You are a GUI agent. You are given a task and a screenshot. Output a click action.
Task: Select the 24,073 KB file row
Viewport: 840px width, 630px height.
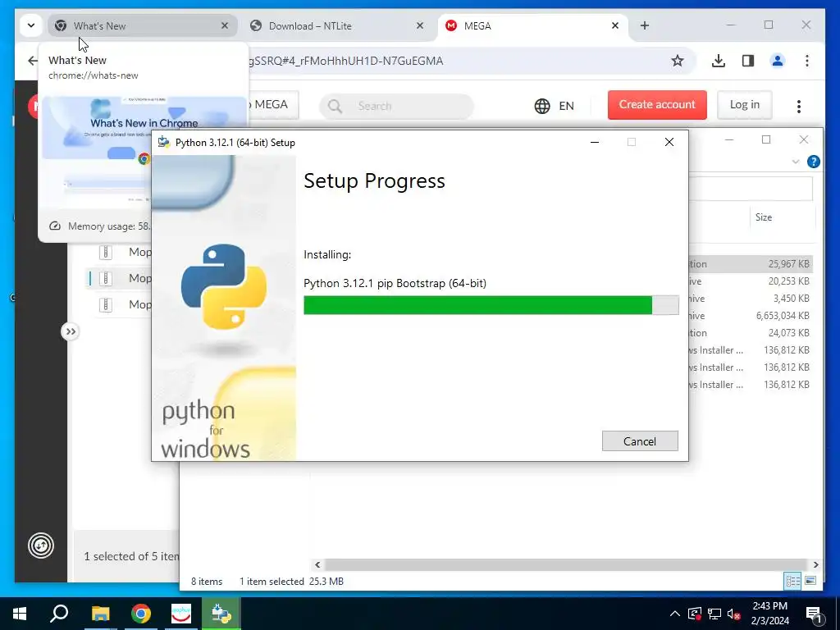[x=751, y=333]
